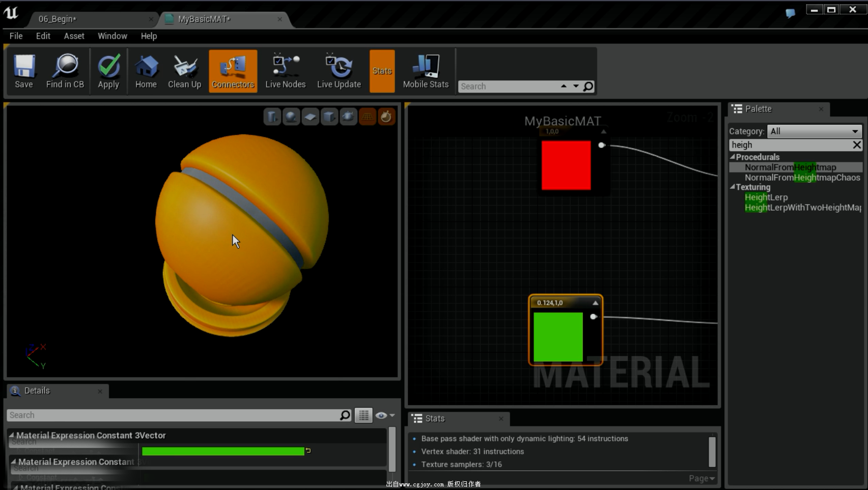The image size is (868, 490).
Task: Select NormalFromHeightmap in Palette
Action: click(790, 167)
